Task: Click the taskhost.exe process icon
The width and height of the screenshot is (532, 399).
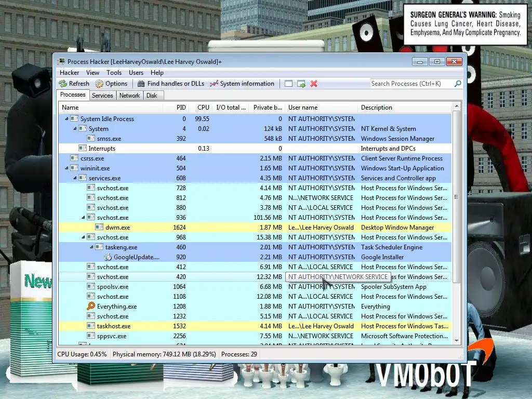Action: [90, 326]
